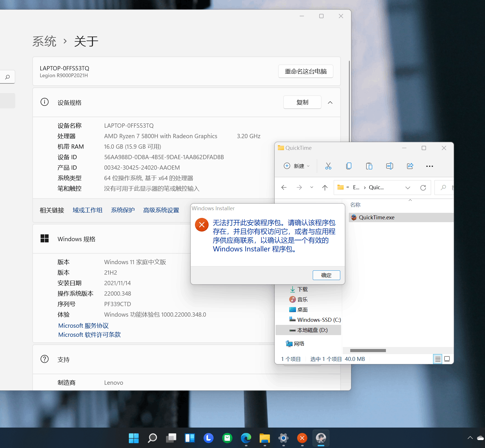Click the OneDrive cloud tray icon
The height and width of the screenshot is (448, 485).
click(x=480, y=438)
